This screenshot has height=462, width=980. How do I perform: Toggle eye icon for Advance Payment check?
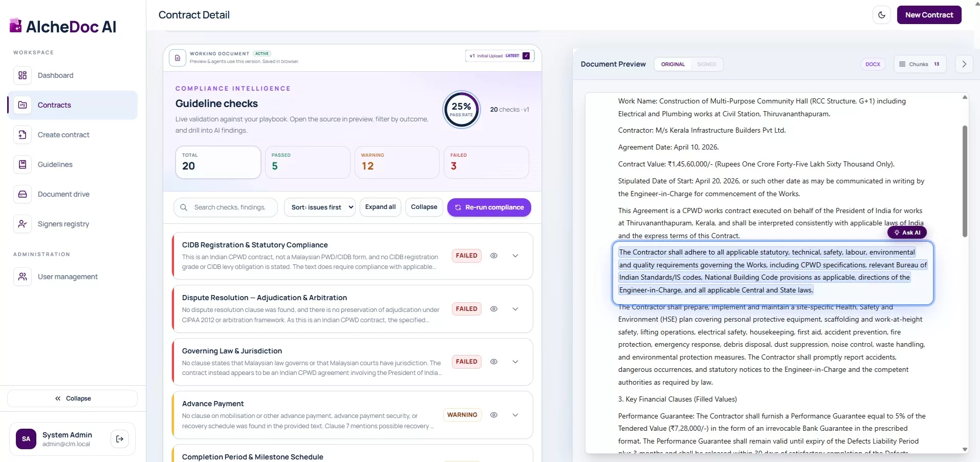point(494,415)
